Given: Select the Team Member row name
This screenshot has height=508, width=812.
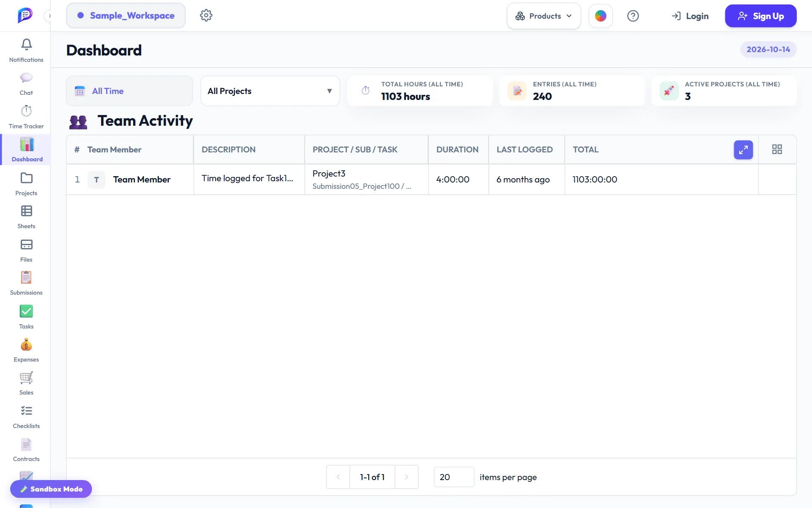Looking at the screenshot, I should pos(142,179).
